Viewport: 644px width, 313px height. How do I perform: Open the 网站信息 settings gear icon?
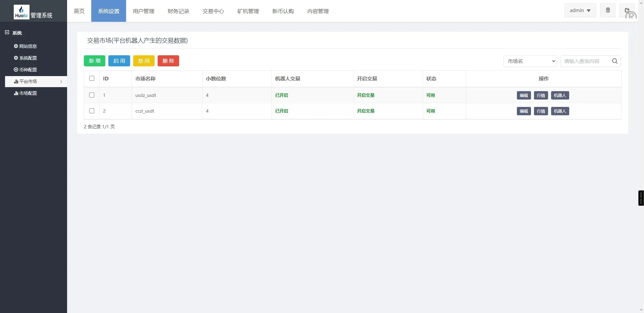click(x=15, y=46)
